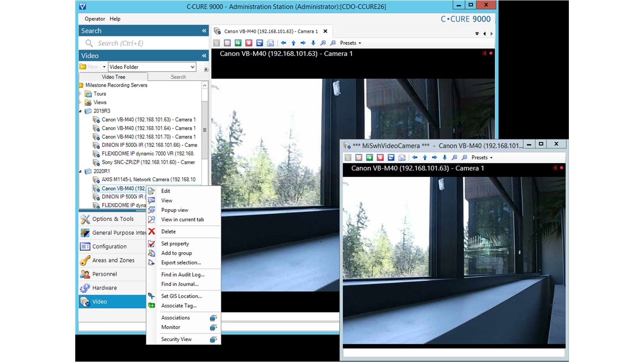Click the Search (Ctrl+E) input field
The image size is (644, 362).
click(144, 43)
